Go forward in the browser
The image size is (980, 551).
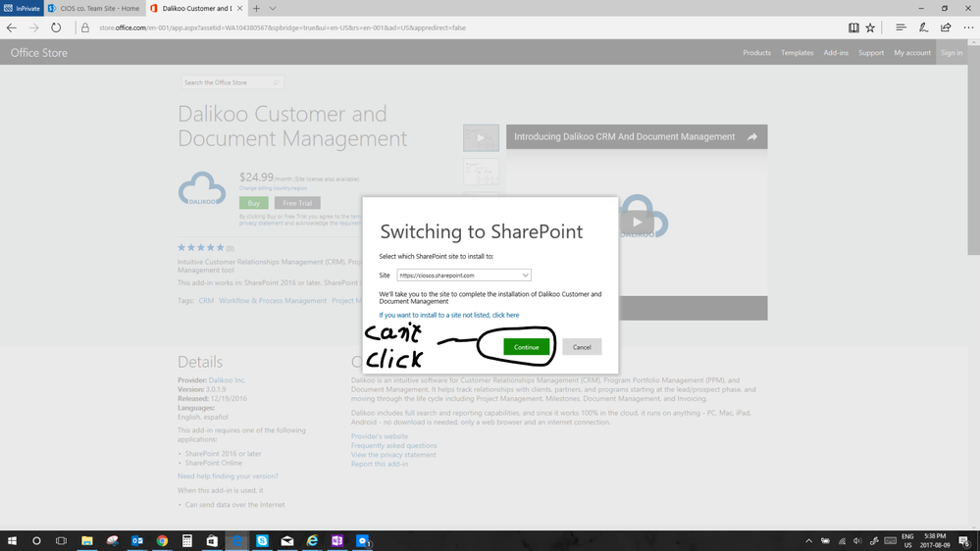[33, 27]
